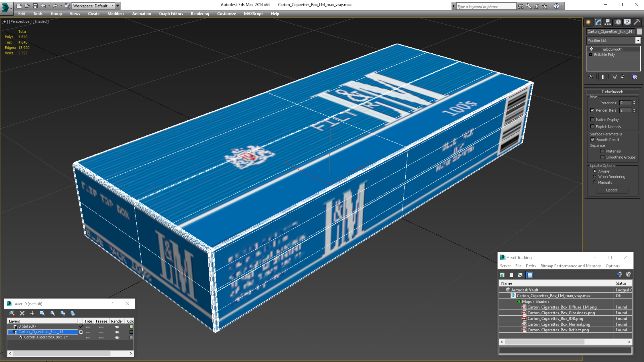Click the Update button
The height and width of the screenshot is (362, 644).
pos(612,190)
